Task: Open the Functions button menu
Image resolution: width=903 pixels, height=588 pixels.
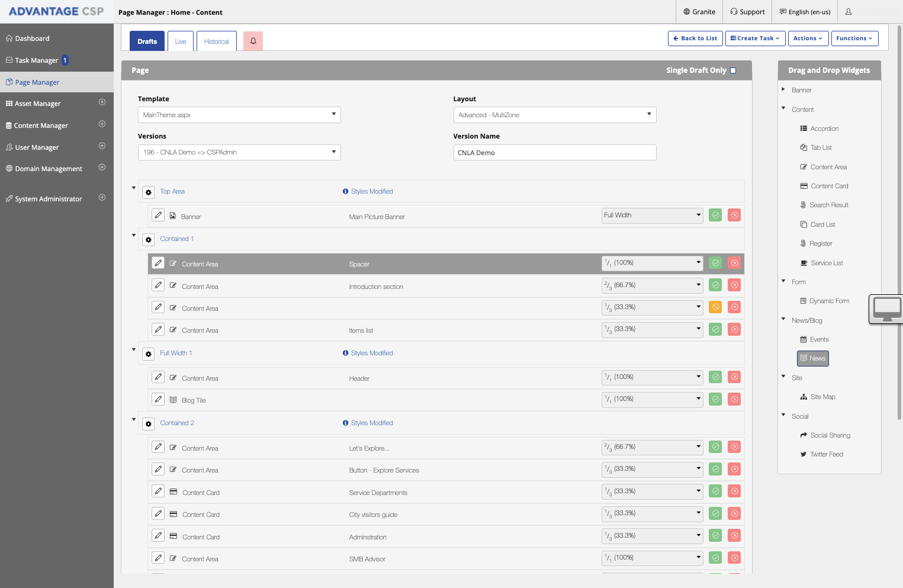Action: tap(855, 38)
